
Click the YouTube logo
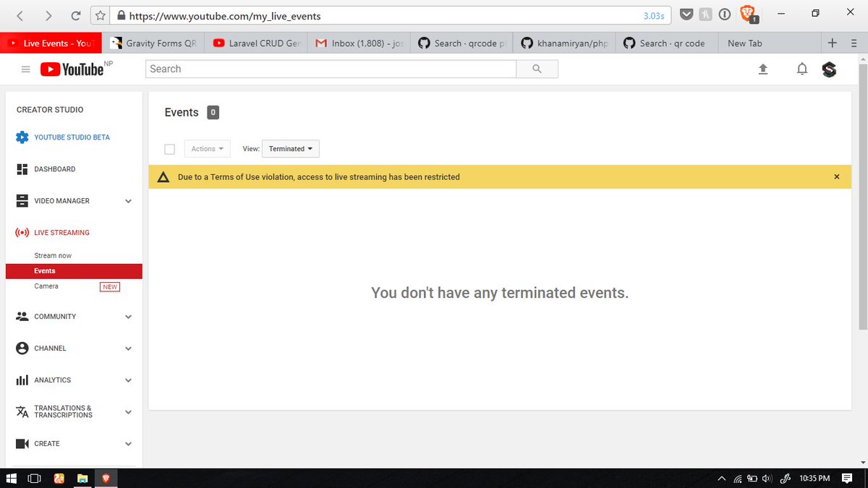tap(72, 69)
